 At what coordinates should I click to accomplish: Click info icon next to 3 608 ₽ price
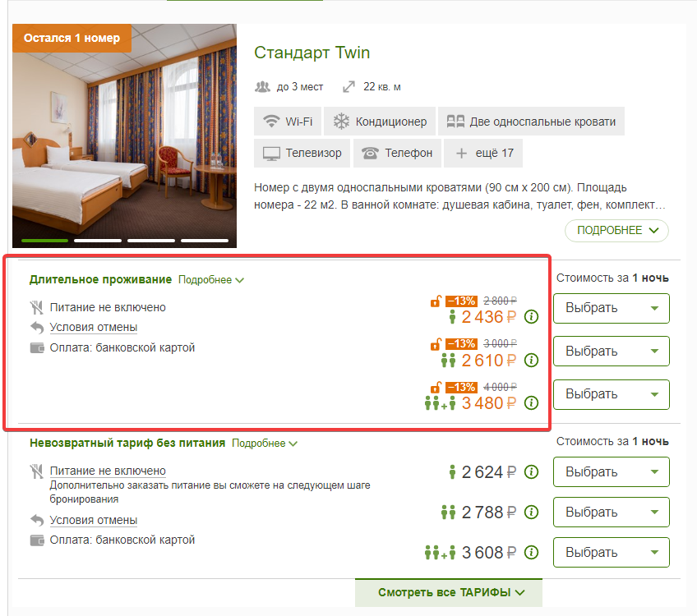coord(531,553)
